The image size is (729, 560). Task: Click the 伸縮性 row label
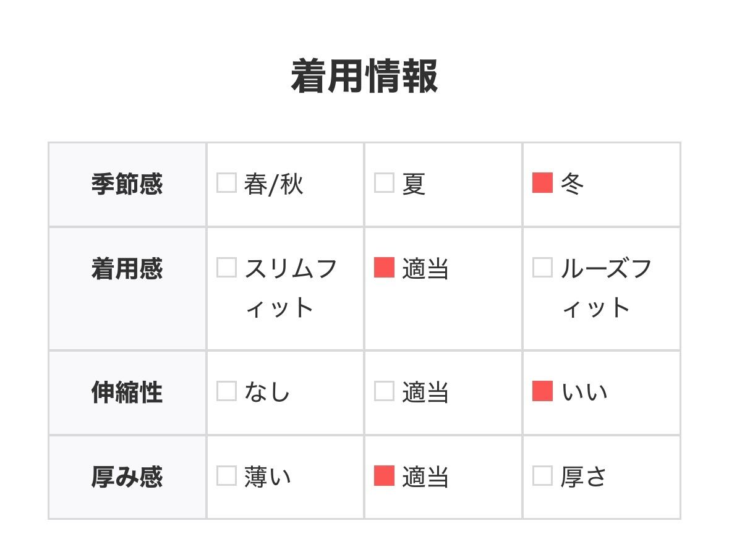click(127, 392)
